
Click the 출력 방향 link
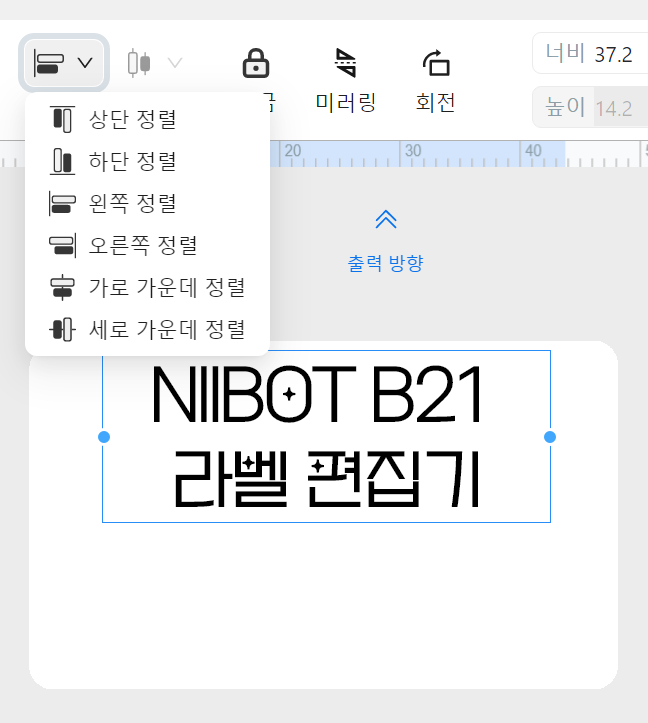coord(386,263)
